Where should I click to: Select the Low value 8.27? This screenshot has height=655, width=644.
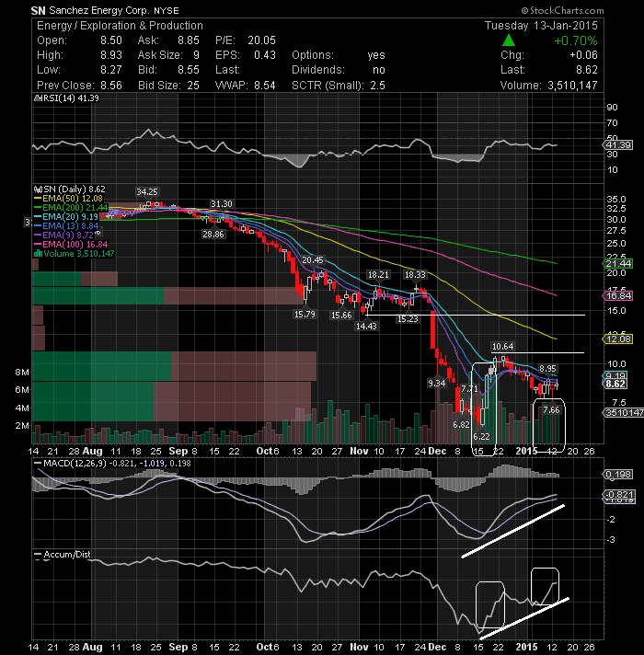coord(111,70)
